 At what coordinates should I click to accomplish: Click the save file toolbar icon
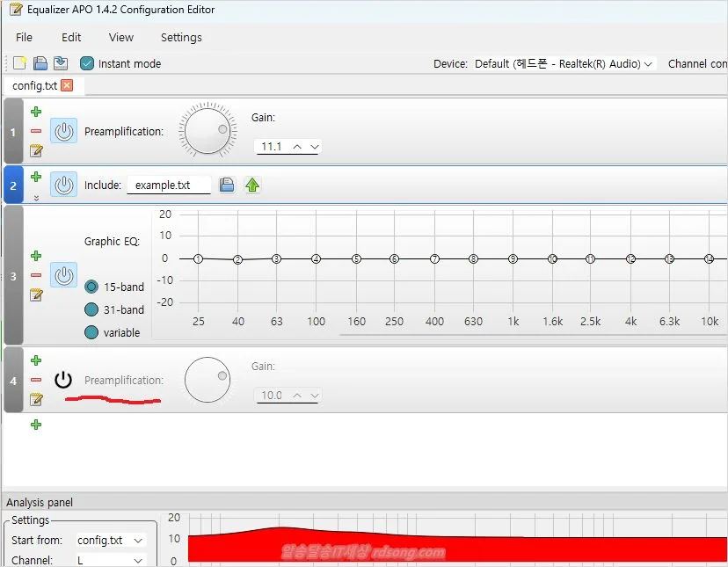pos(60,63)
